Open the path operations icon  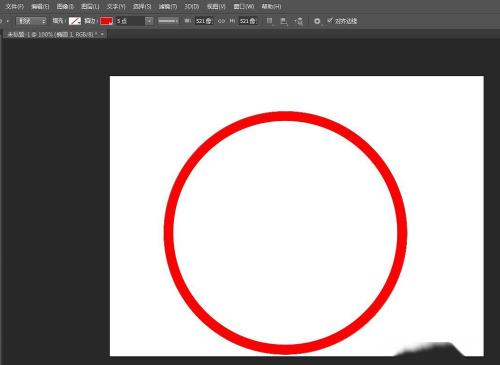coord(270,21)
